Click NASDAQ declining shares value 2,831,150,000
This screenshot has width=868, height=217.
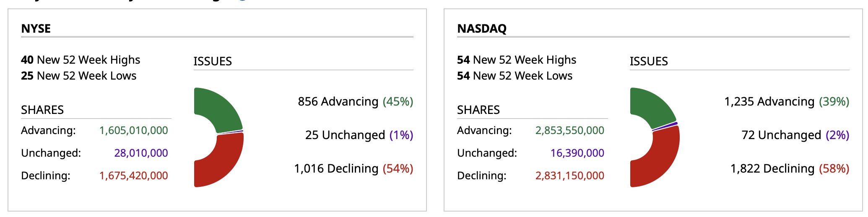coord(569,176)
